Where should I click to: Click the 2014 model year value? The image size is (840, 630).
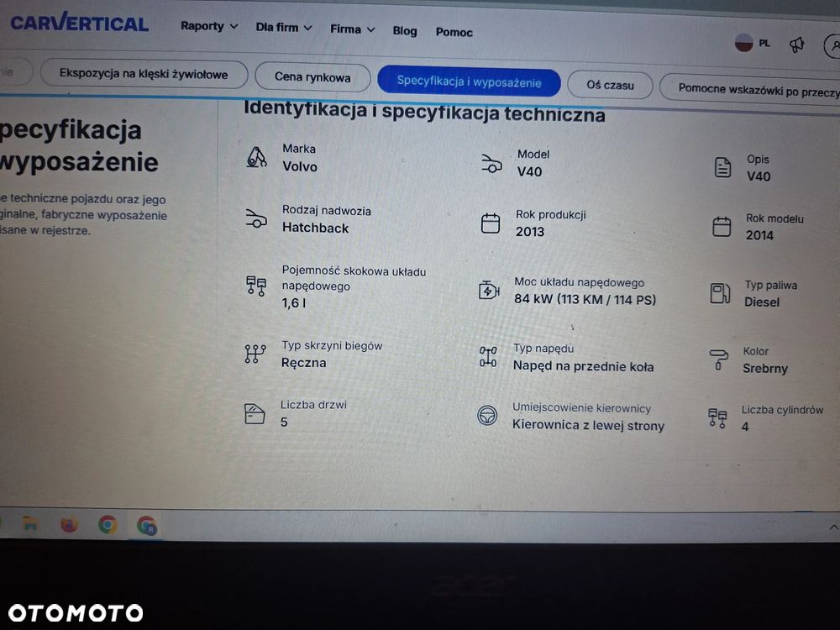759,235
